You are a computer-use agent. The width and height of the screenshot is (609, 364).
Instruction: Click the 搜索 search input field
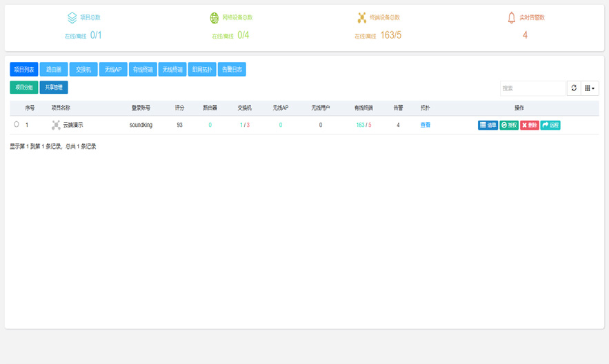coord(532,88)
